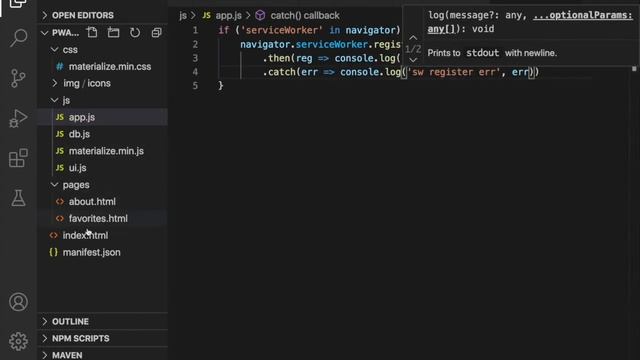Open materialize.min.css file
640x360 pixels.
click(x=102, y=67)
